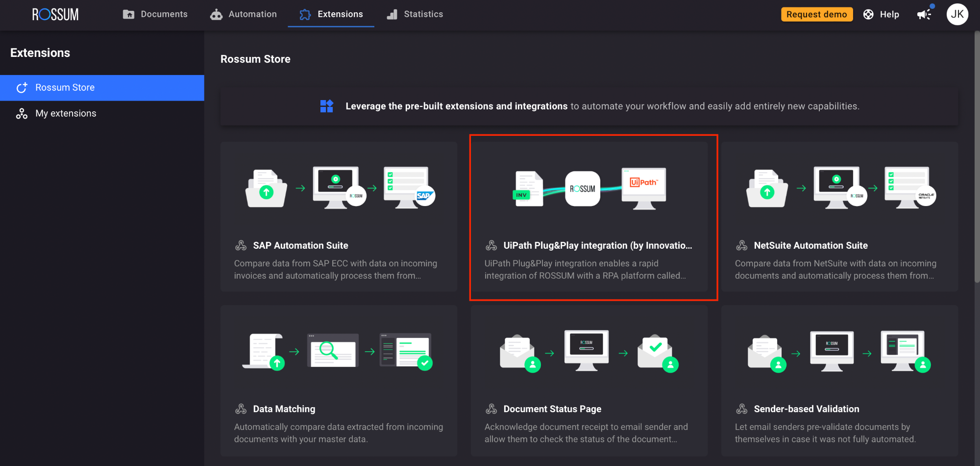The height and width of the screenshot is (466, 980).
Task: Open the Document Status Page title
Action: 552,409
